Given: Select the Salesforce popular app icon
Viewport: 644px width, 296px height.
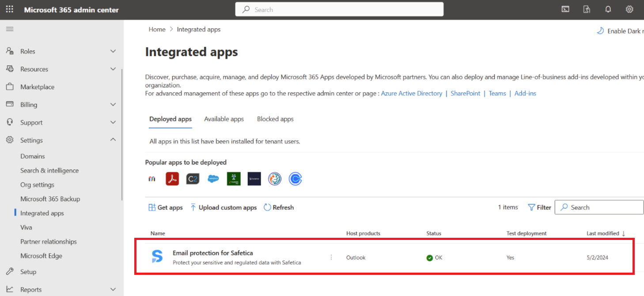Looking at the screenshot, I should tap(213, 179).
